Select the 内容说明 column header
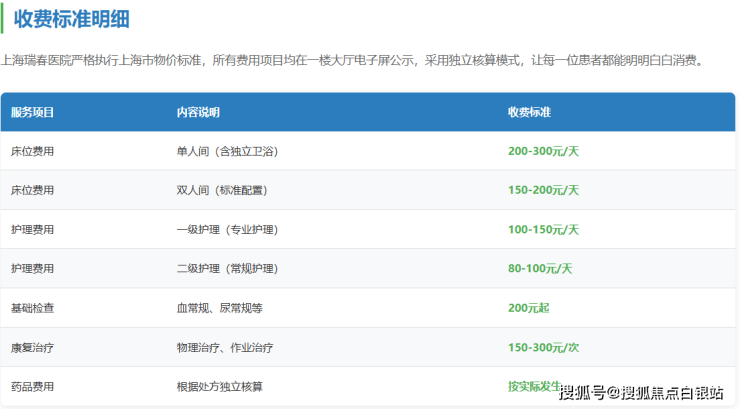Image resolution: width=740 pixels, height=409 pixels. tap(198, 112)
